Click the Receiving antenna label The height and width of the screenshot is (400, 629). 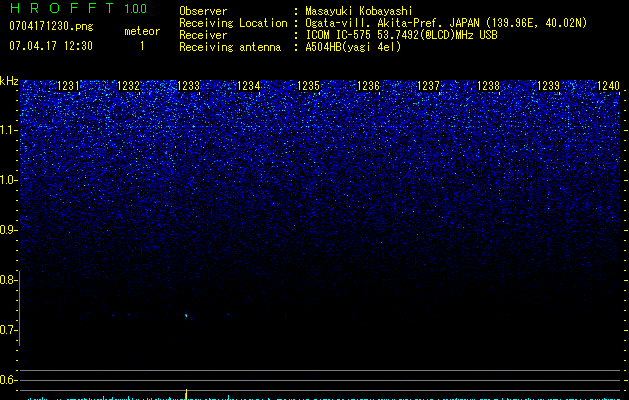coord(230,47)
